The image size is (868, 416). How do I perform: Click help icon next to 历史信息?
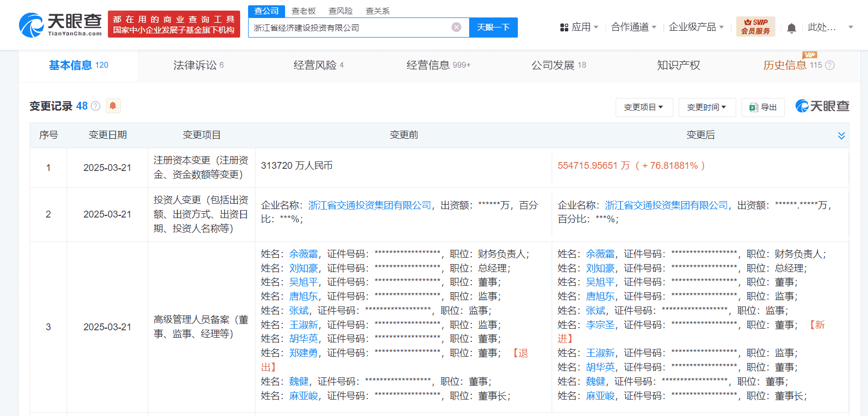(830, 66)
